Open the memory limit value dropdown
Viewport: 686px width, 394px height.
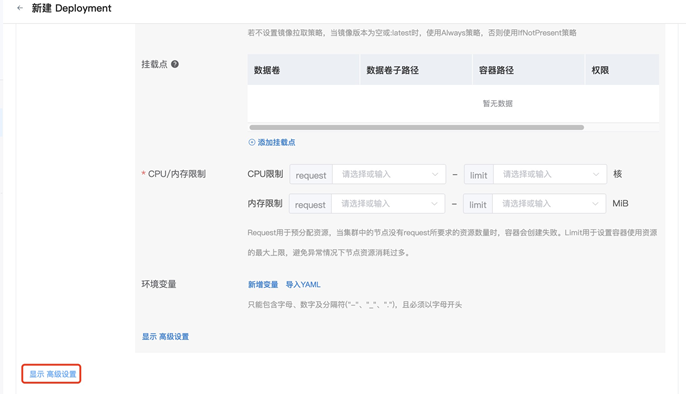549,204
